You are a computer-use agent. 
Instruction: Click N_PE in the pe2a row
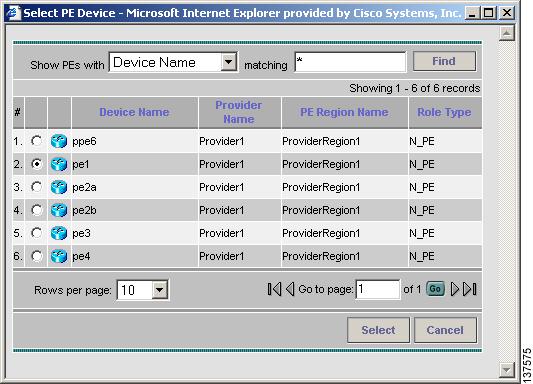point(422,188)
